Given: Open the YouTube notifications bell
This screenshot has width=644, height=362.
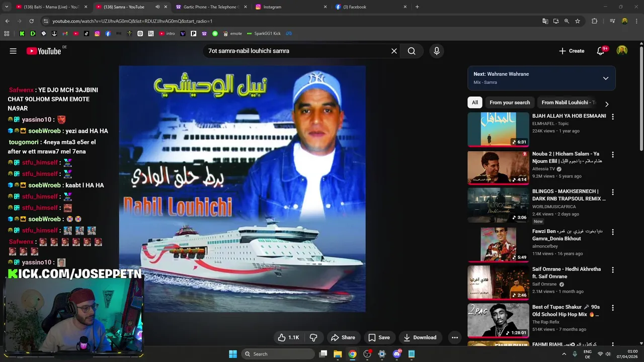Looking at the screenshot, I should 601,51.
